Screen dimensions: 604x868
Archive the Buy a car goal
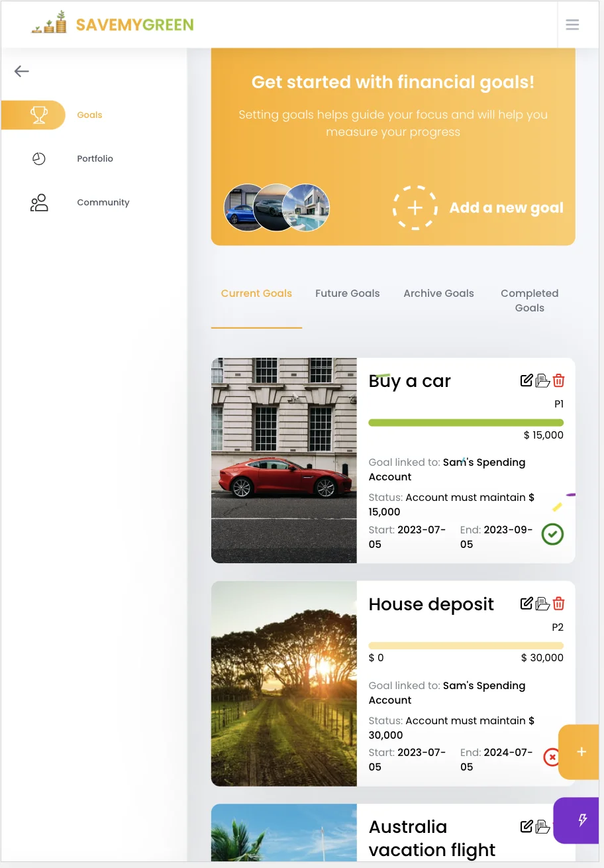click(x=542, y=380)
